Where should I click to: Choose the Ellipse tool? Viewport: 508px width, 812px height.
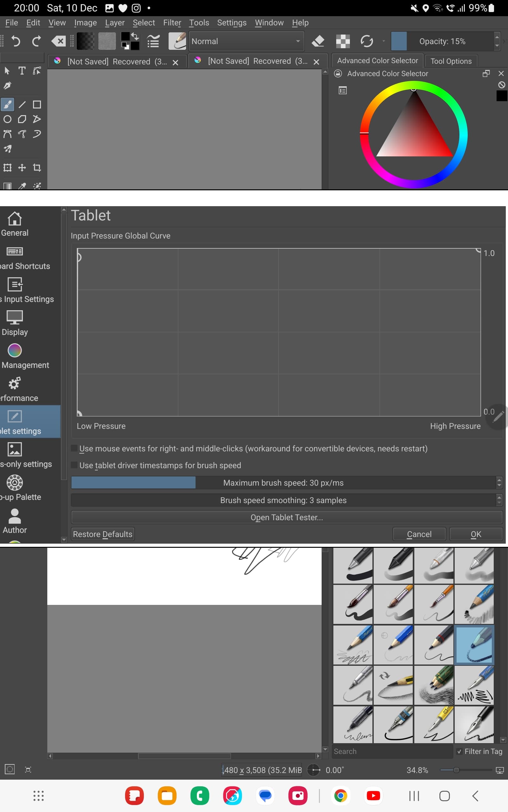[x=7, y=119]
